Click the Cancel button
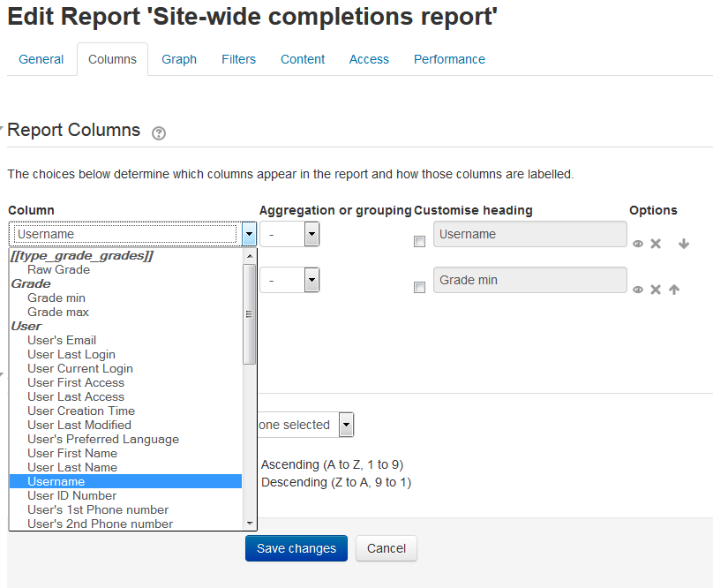Screen dimensions: 713x588 click(387, 548)
